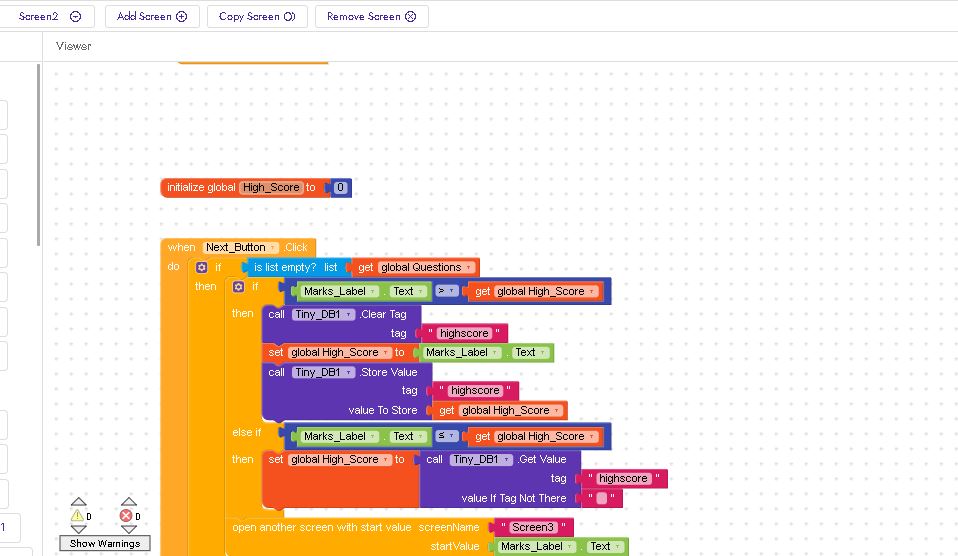Select the number 0 value block
This screenshot has height=556, width=958.
pyautogui.click(x=340, y=188)
